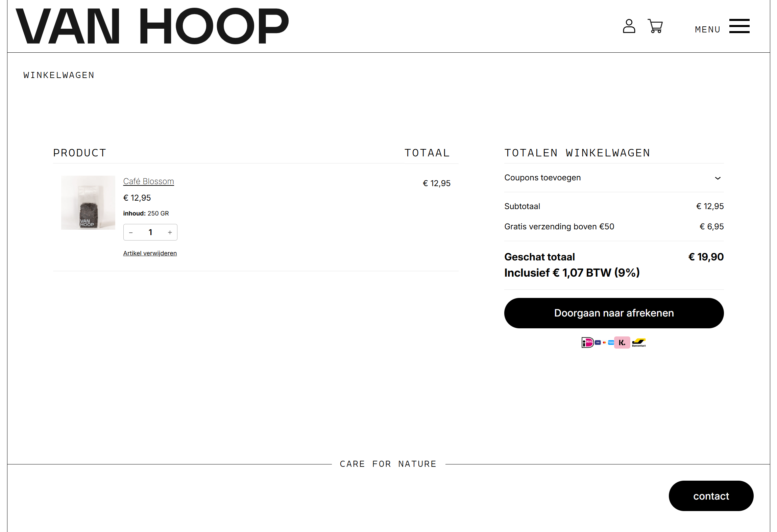
Task: Decrease Café Blossom quantity with minus
Action: click(131, 232)
